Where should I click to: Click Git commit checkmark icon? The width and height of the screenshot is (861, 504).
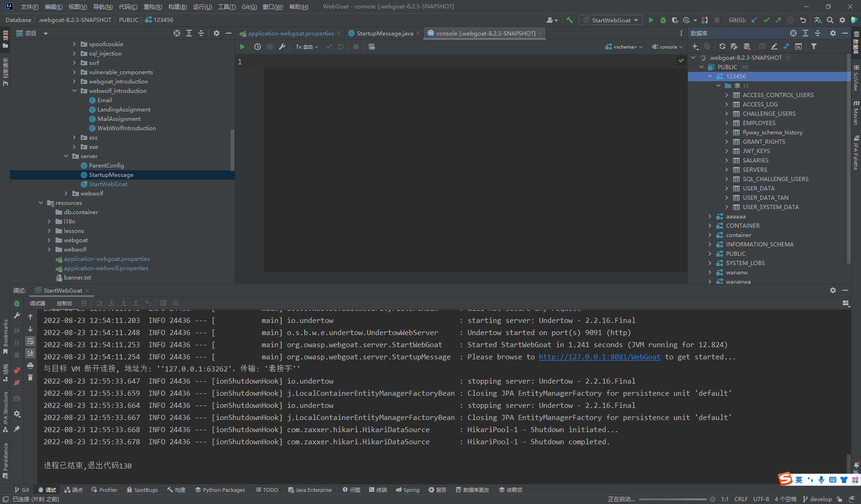click(x=766, y=20)
